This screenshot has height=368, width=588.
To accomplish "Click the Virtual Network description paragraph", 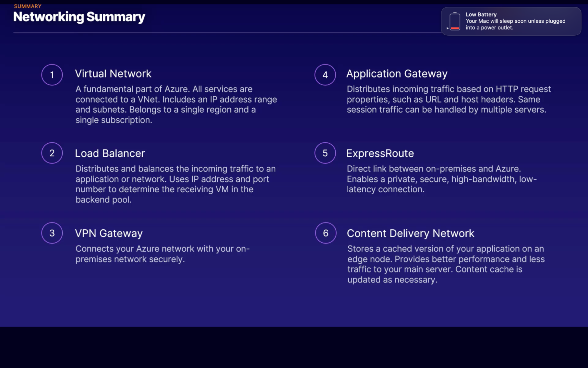I will pyautogui.click(x=176, y=105).
